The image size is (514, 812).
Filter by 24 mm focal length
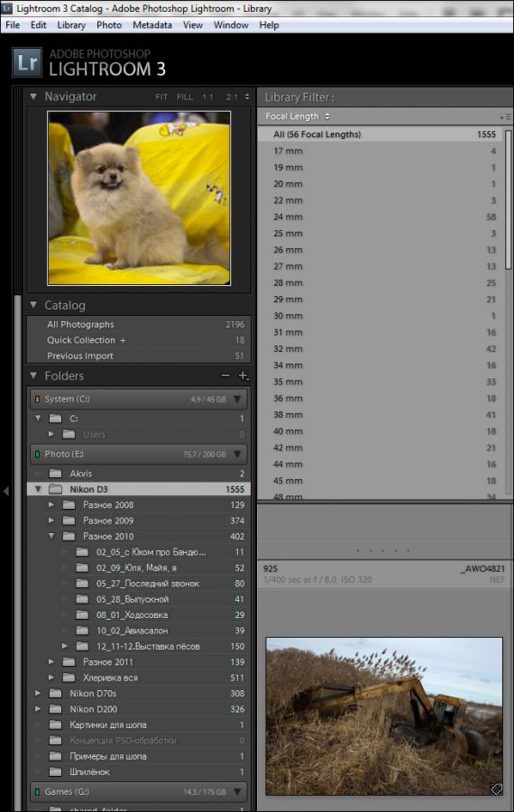coord(382,217)
